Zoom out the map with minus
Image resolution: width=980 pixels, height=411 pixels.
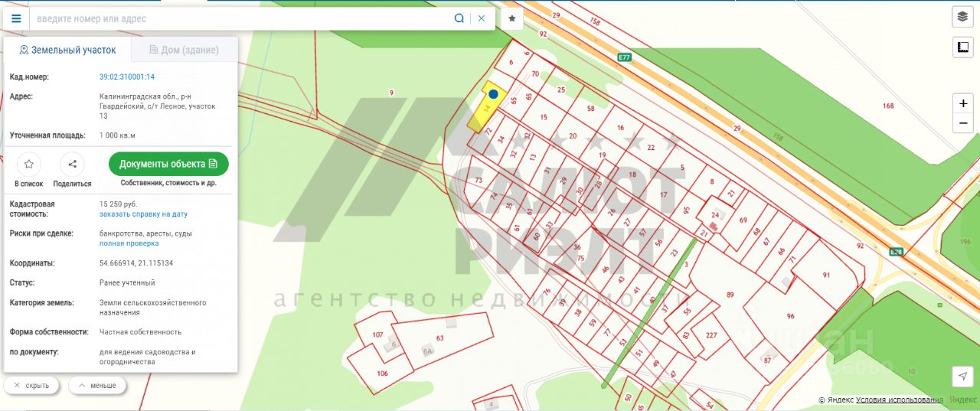pyautogui.click(x=963, y=122)
